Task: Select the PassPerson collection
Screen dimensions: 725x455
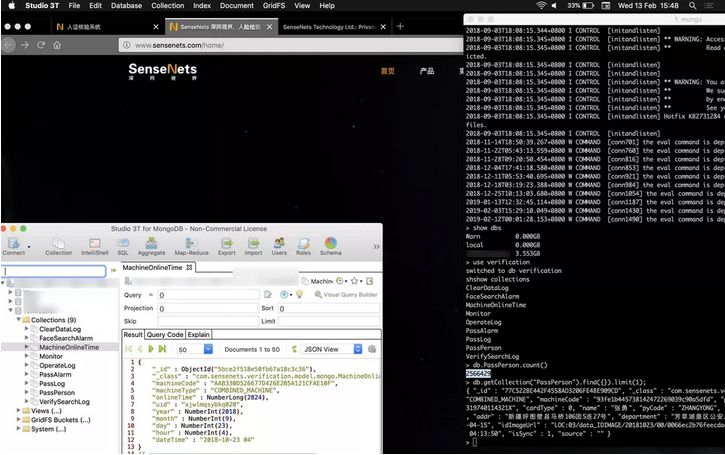Action: (x=57, y=393)
